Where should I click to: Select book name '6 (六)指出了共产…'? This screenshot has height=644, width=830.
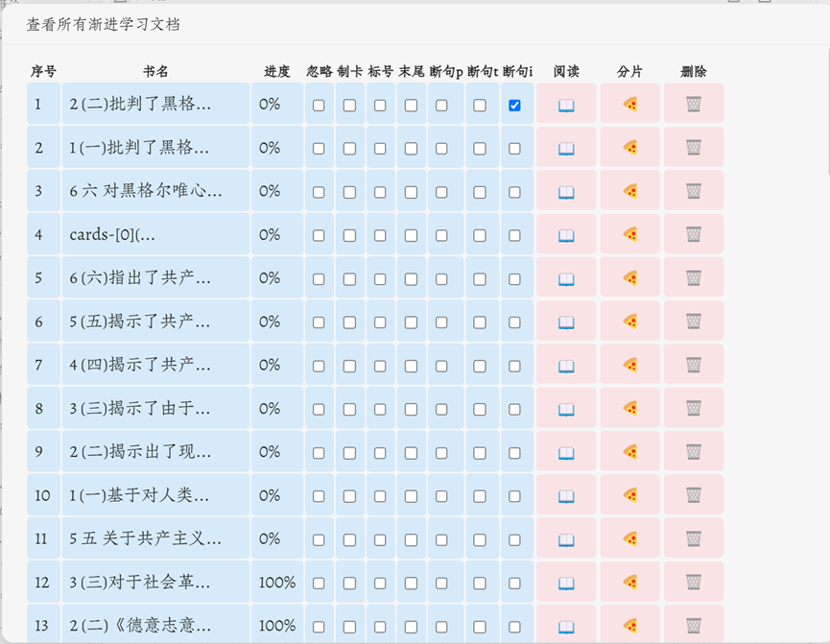click(155, 277)
